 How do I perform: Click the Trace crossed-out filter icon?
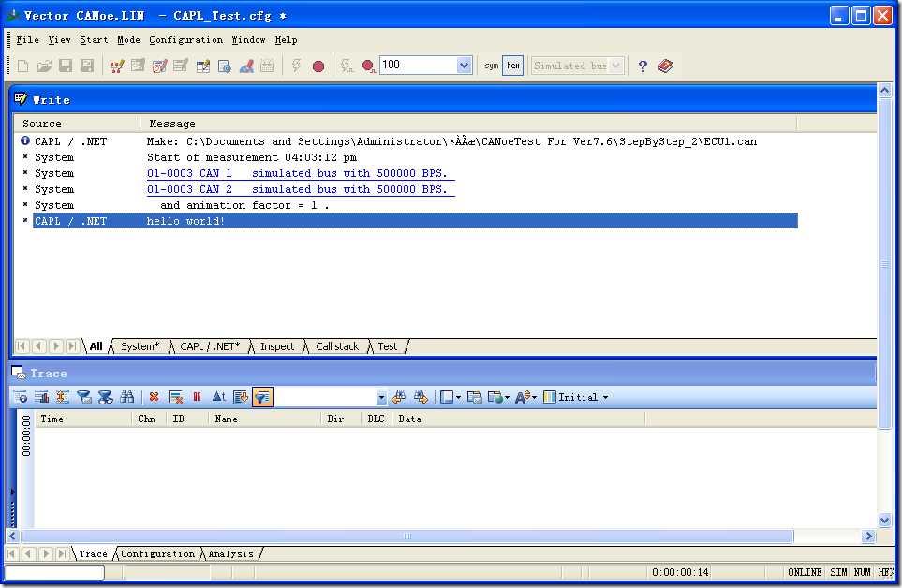click(105, 397)
